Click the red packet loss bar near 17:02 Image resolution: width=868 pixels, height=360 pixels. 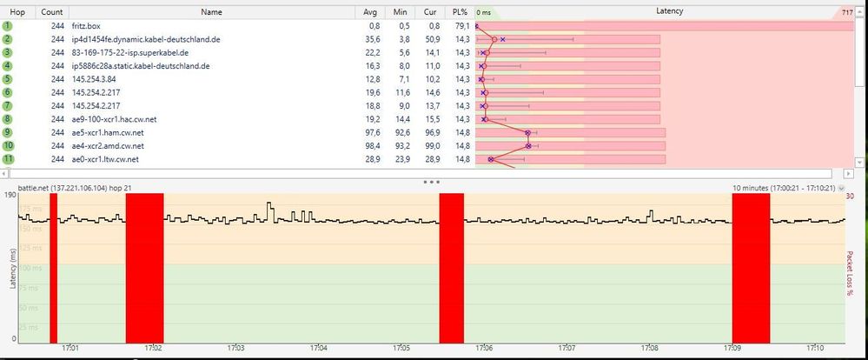[144, 268]
